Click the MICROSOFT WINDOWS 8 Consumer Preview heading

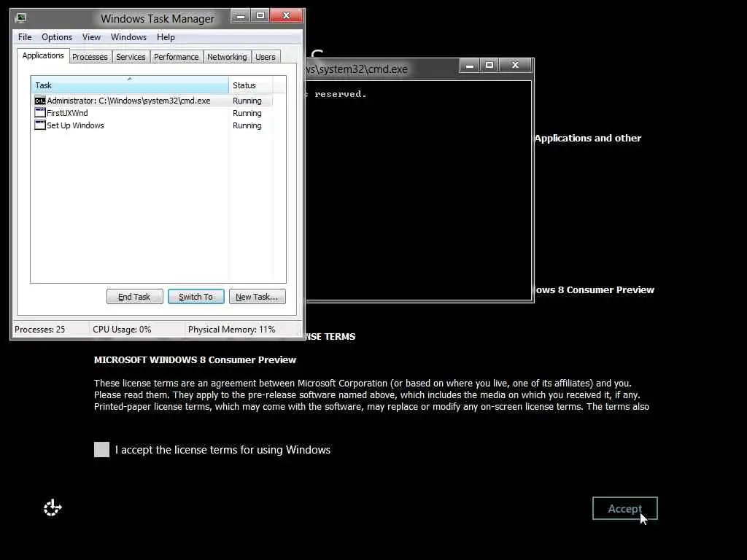point(195,360)
